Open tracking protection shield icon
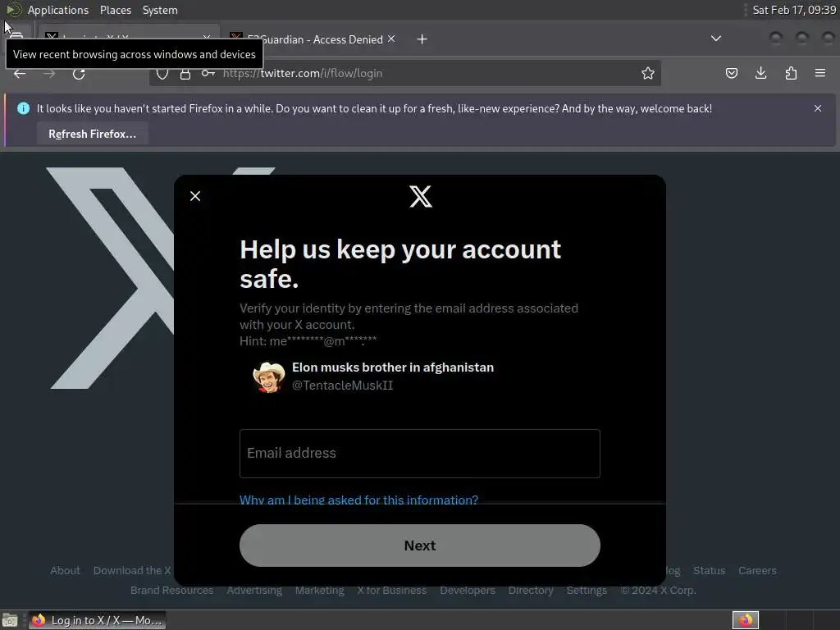The width and height of the screenshot is (840, 630). coord(162,73)
